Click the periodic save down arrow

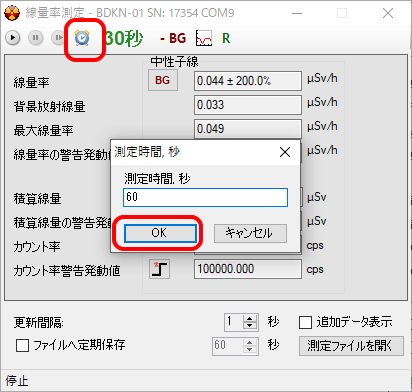pyautogui.click(x=250, y=350)
